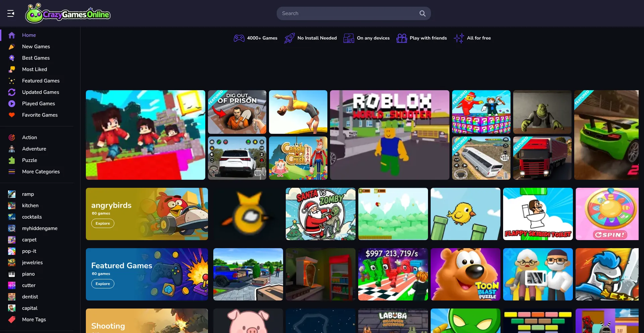Click the Adventure category explorer icon
This screenshot has width=644, height=333.
tap(12, 149)
